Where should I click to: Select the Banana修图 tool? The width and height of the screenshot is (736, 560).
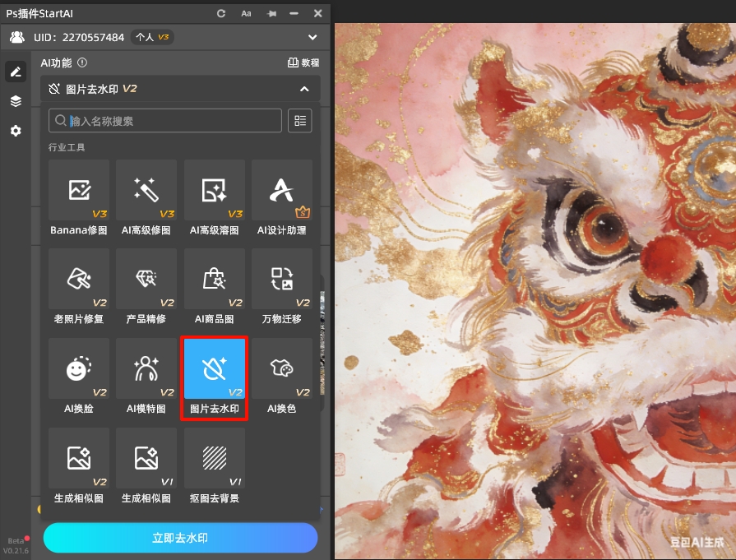(x=78, y=189)
